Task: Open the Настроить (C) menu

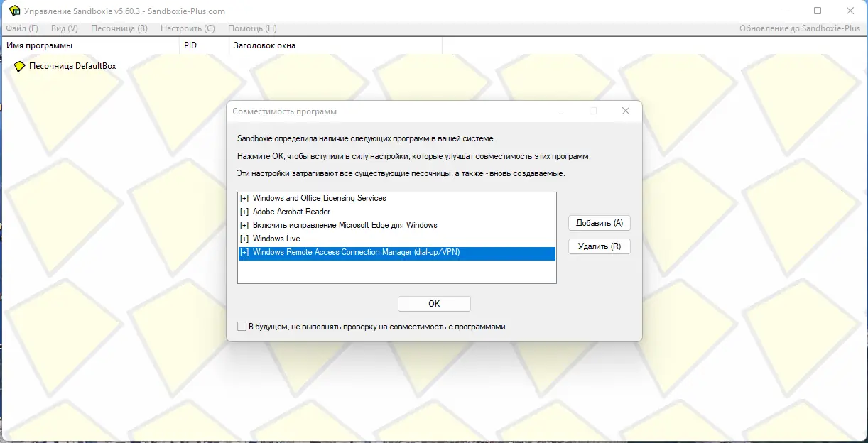Action: (x=188, y=28)
